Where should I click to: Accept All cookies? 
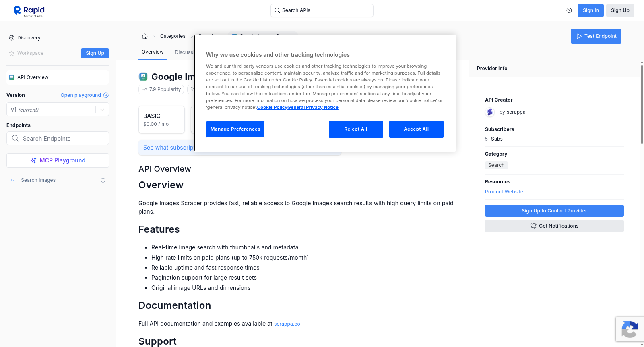tap(416, 129)
